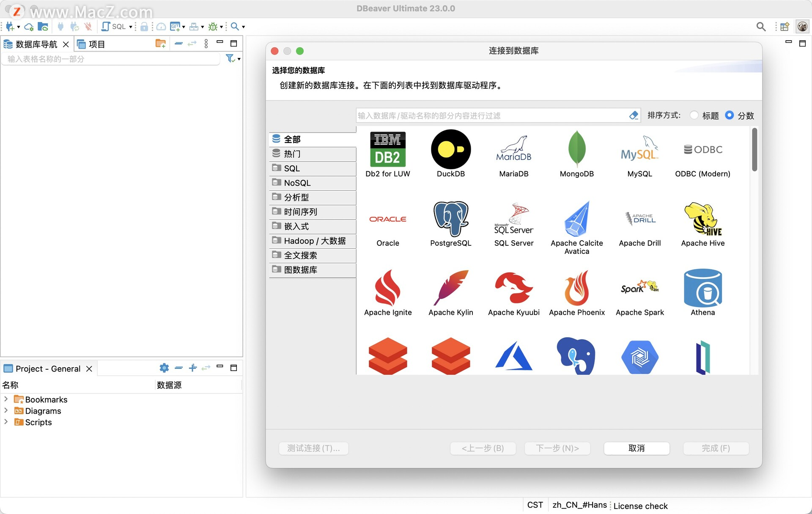Screen dimensions: 812x514
Task: Click the driver name filter input field
Action: (x=492, y=115)
